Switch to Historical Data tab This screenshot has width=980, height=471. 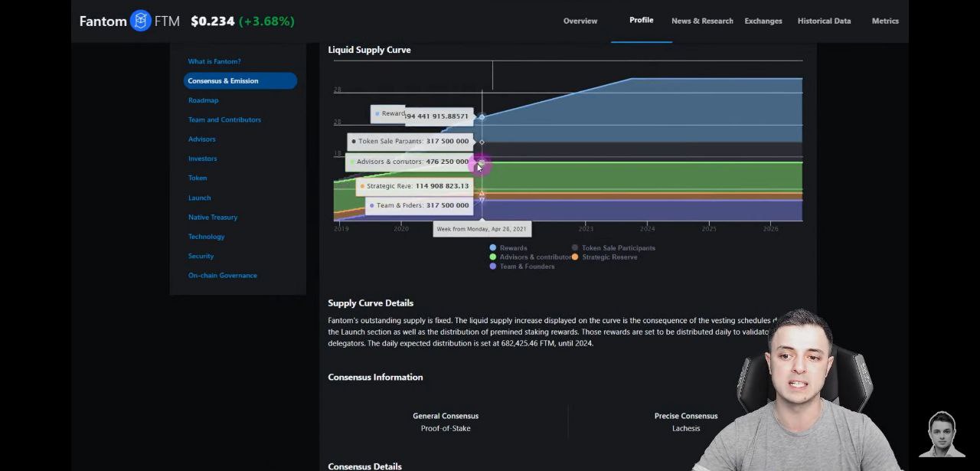pyautogui.click(x=824, y=21)
